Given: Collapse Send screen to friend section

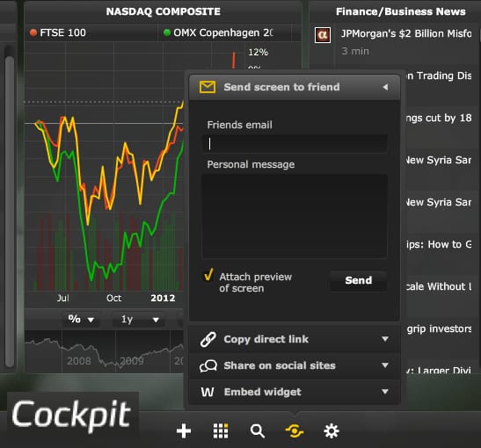Looking at the screenshot, I should 385,87.
